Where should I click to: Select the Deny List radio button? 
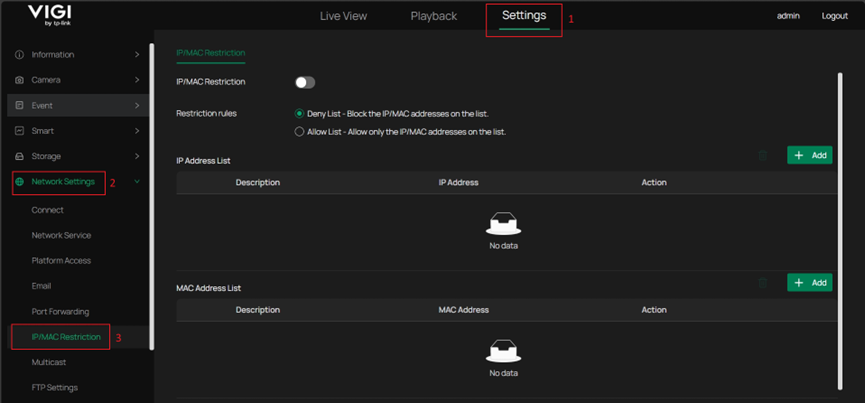(300, 114)
